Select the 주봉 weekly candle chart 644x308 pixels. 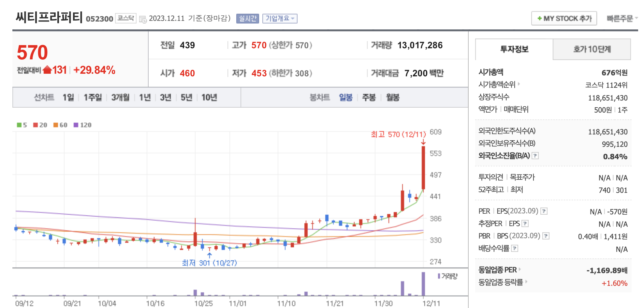[x=369, y=97]
